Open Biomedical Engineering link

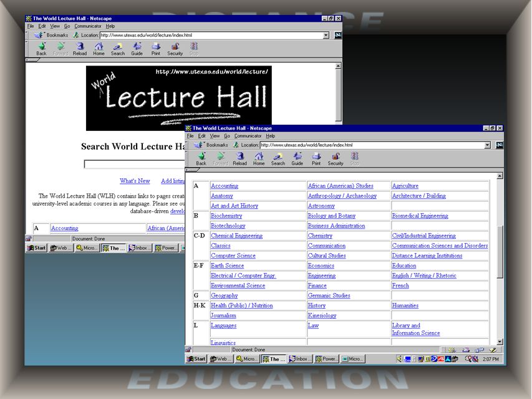pos(420,216)
